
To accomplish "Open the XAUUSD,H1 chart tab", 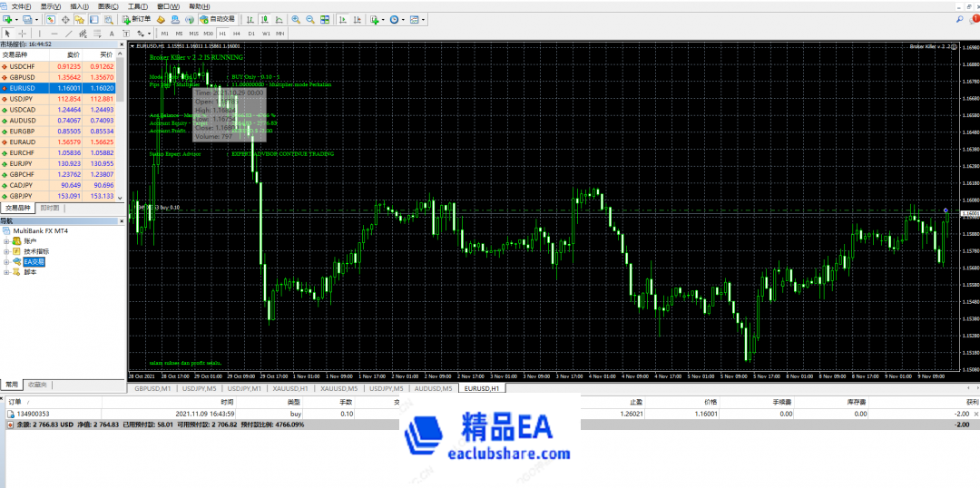I will (x=290, y=388).
